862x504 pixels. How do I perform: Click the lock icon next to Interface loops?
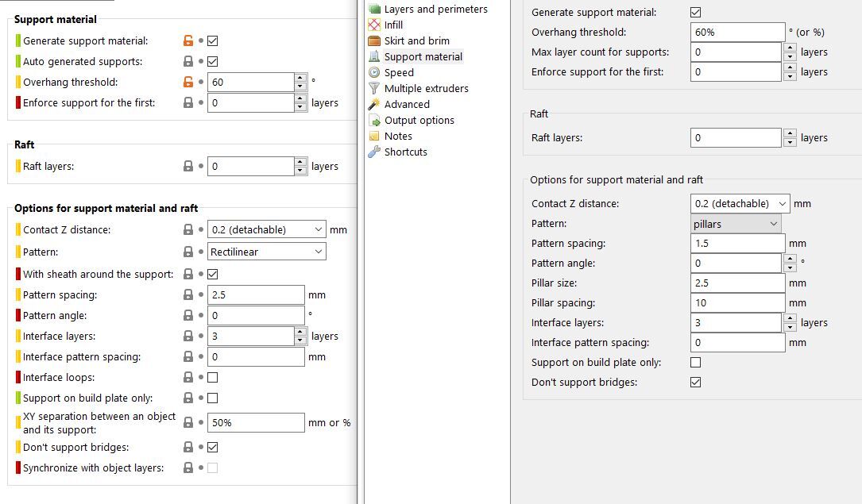[x=188, y=377]
